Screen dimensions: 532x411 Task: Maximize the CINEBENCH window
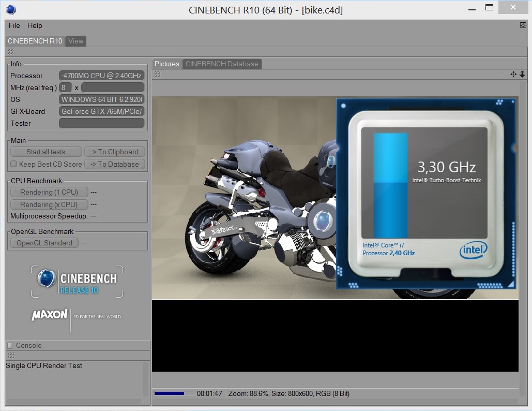click(x=489, y=7)
